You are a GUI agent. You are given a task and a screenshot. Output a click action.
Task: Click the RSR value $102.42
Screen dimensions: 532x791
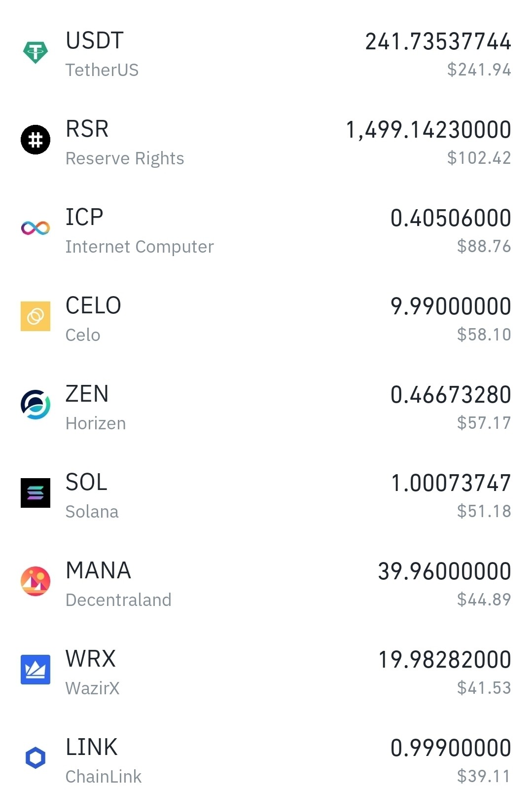pos(479,158)
